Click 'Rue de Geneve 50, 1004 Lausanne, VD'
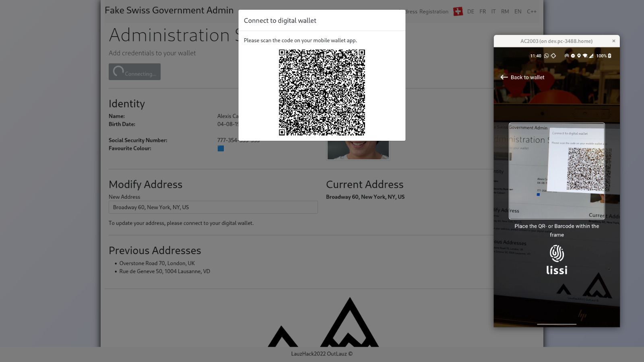This screenshot has height=362, width=644. pyautogui.click(x=165, y=271)
